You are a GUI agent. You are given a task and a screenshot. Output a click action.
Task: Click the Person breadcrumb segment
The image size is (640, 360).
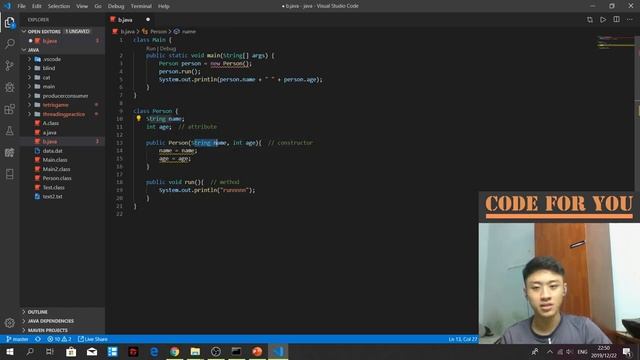pyautogui.click(x=158, y=31)
